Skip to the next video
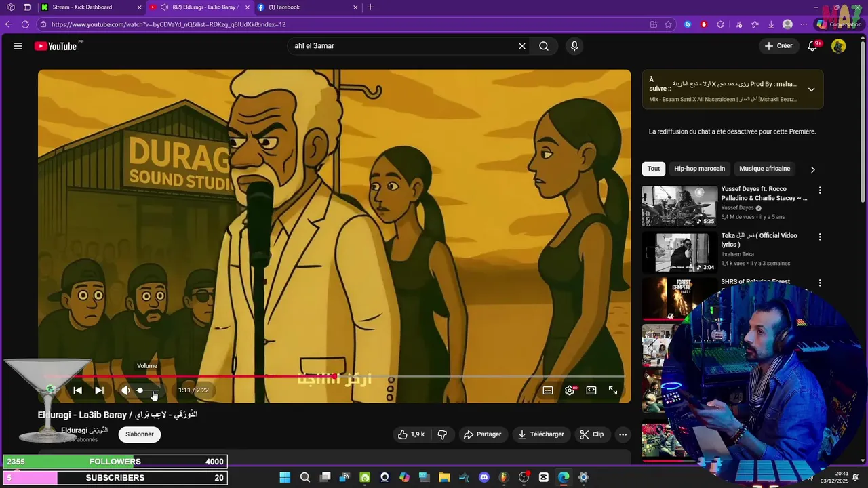 (99, 390)
